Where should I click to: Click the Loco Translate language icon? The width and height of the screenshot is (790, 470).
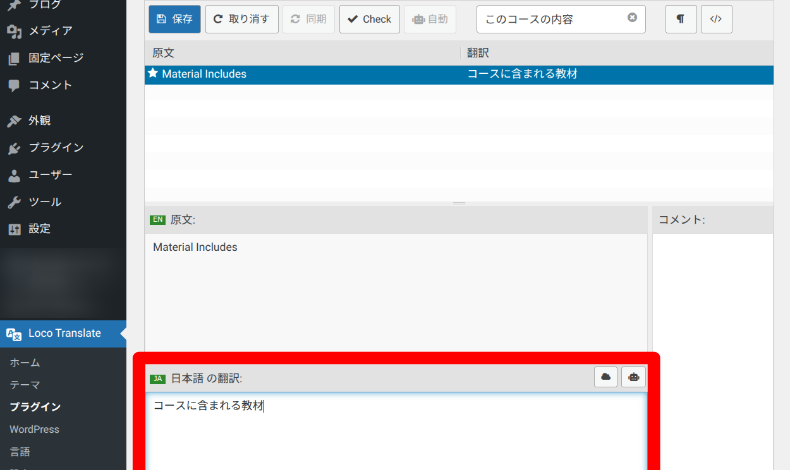14,334
